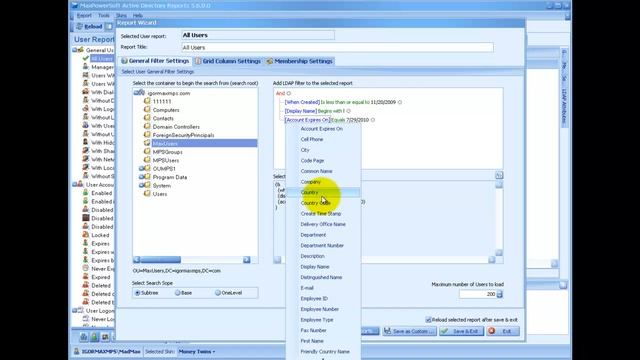Toggle Reload selected report after save checkbox
640x360 pixels.
point(428,320)
